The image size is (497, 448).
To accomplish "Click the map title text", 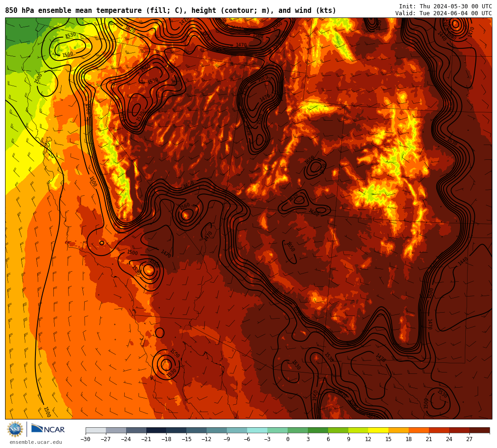I will tap(171, 11).
